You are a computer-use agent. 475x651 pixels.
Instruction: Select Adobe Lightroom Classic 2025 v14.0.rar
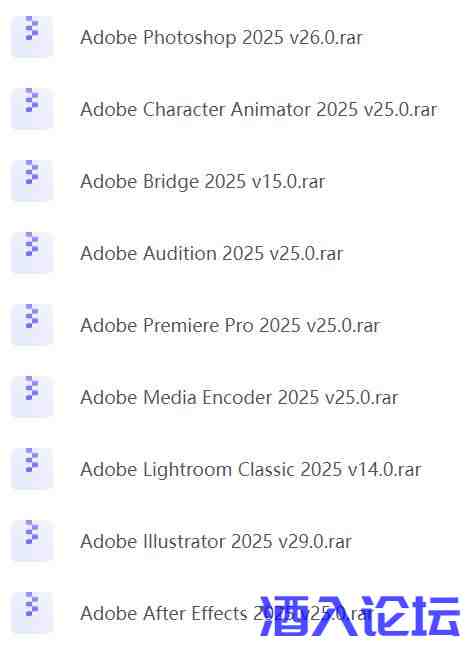point(251,470)
